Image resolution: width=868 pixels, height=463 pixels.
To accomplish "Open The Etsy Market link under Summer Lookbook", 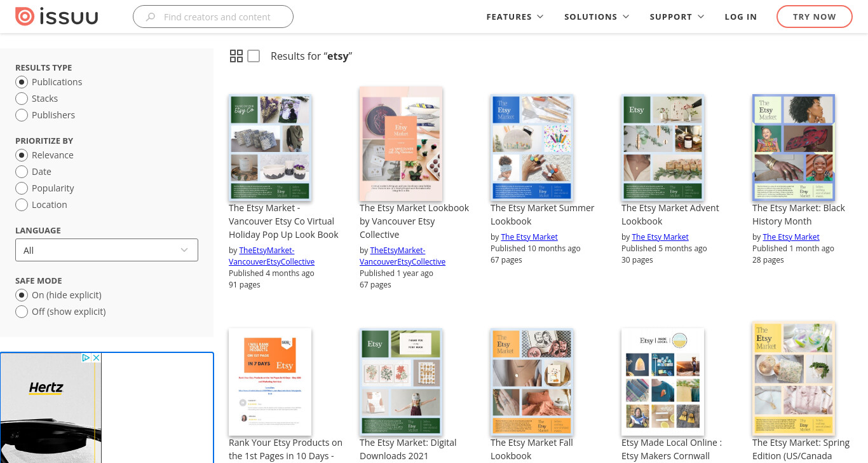I will click(529, 237).
